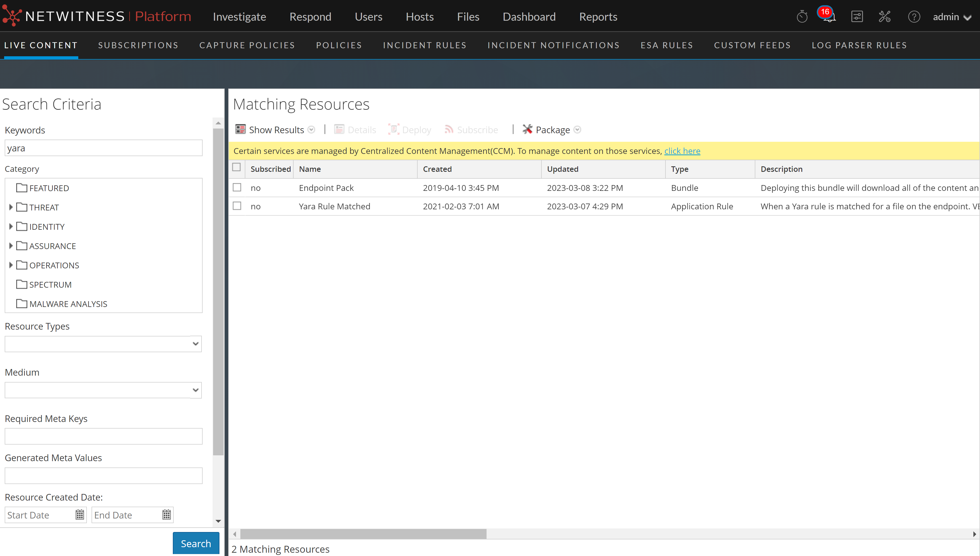The width and height of the screenshot is (980, 556).
Task: Open the Users menu
Action: tap(368, 17)
